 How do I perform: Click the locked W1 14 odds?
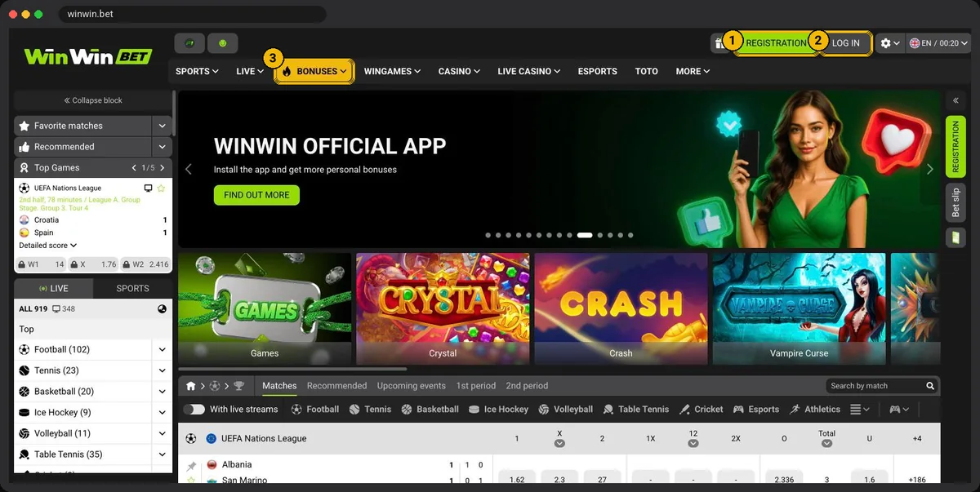(x=42, y=264)
